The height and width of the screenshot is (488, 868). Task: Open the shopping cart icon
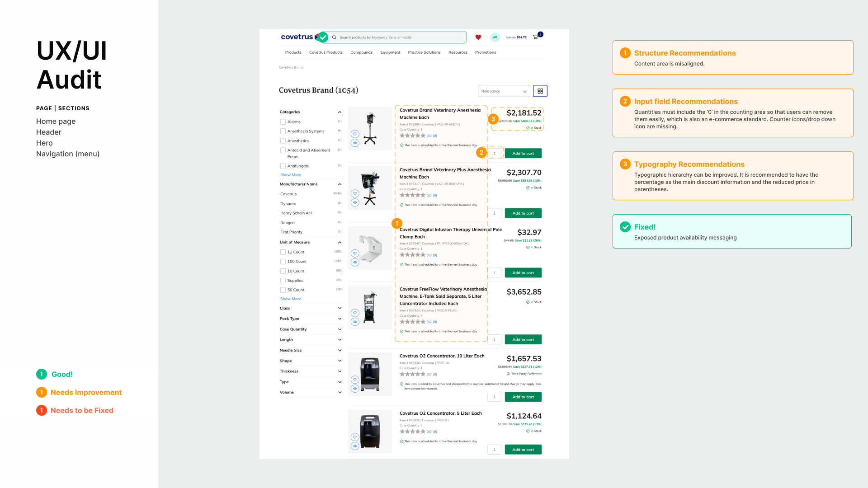(x=536, y=37)
